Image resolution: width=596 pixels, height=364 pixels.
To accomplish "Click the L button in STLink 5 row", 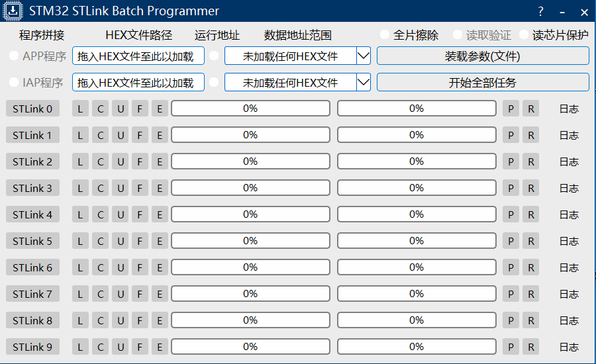I will tap(80, 241).
